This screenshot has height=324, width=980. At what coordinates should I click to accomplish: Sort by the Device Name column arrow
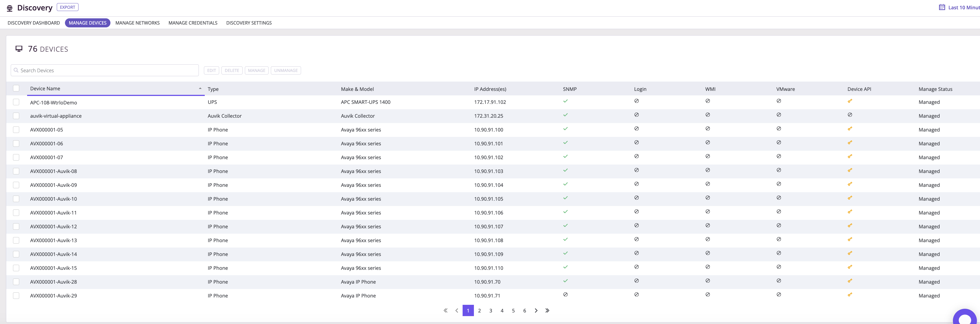200,89
